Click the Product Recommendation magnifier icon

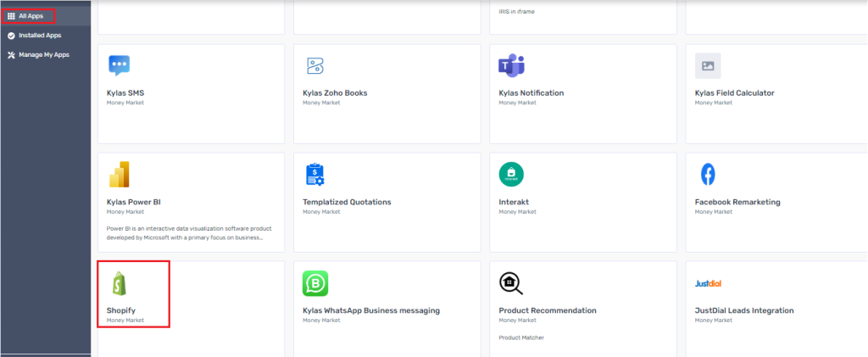coord(510,283)
